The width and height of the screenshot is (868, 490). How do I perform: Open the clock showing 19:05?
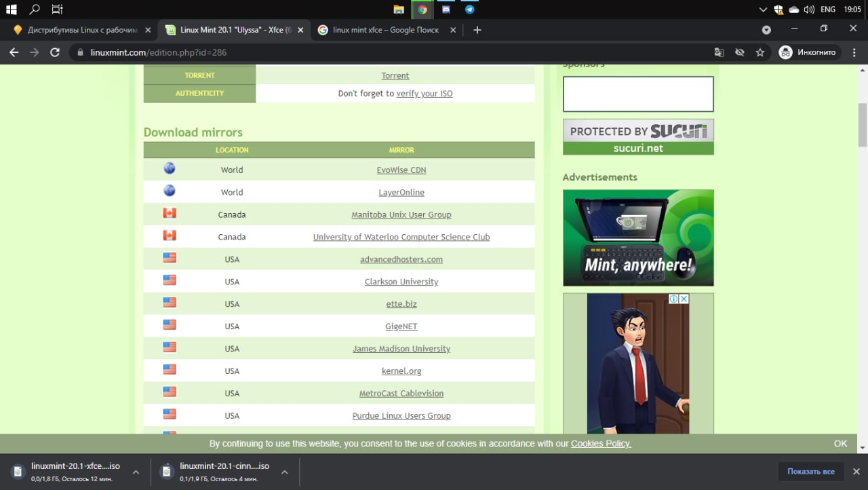[852, 10]
